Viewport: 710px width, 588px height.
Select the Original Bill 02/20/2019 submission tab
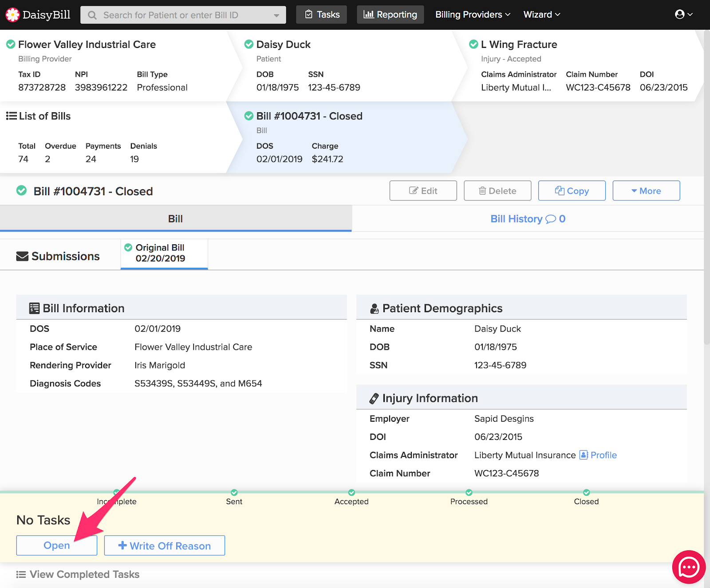[164, 253]
